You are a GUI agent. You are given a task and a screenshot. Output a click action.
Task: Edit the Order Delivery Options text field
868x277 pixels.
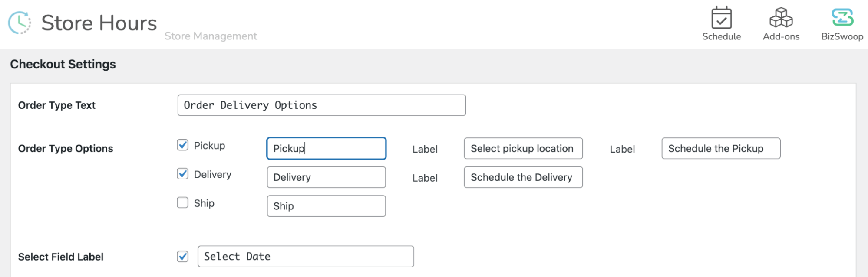click(321, 105)
